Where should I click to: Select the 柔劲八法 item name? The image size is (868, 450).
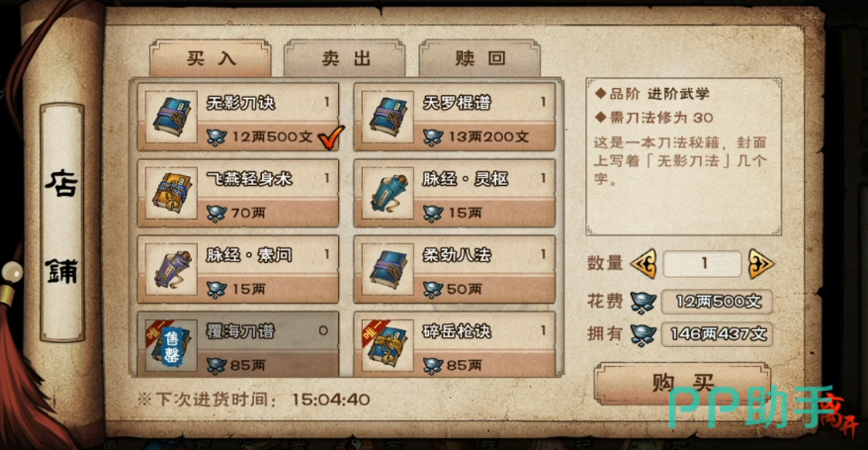point(457,255)
